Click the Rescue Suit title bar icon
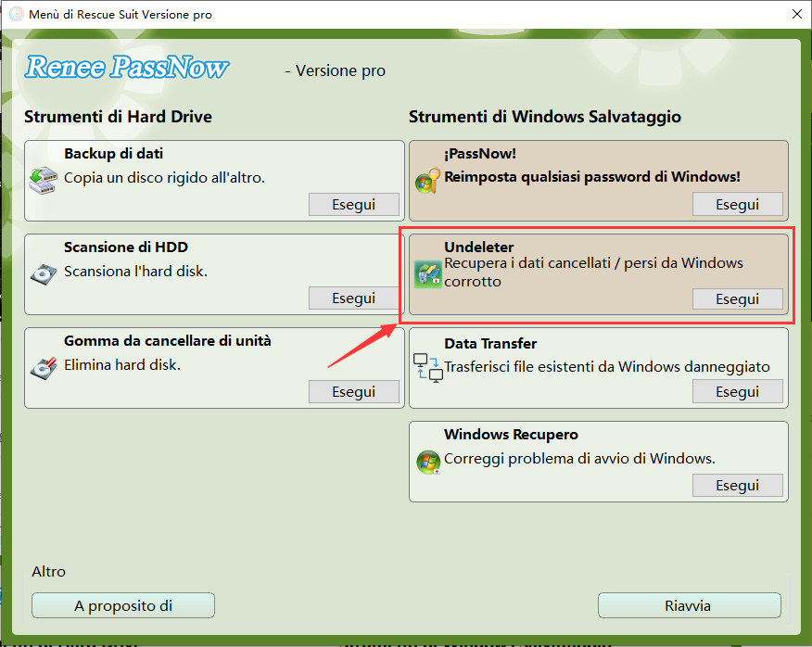 click(16, 14)
